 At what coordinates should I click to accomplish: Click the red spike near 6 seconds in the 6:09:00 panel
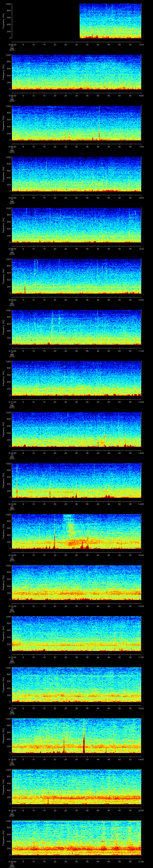tap(25, 289)
